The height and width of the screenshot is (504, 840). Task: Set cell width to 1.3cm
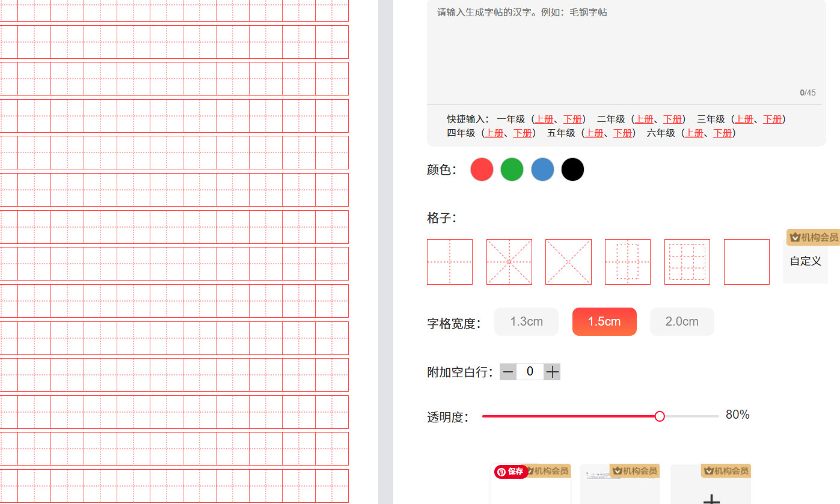pyautogui.click(x=526, y=321)
